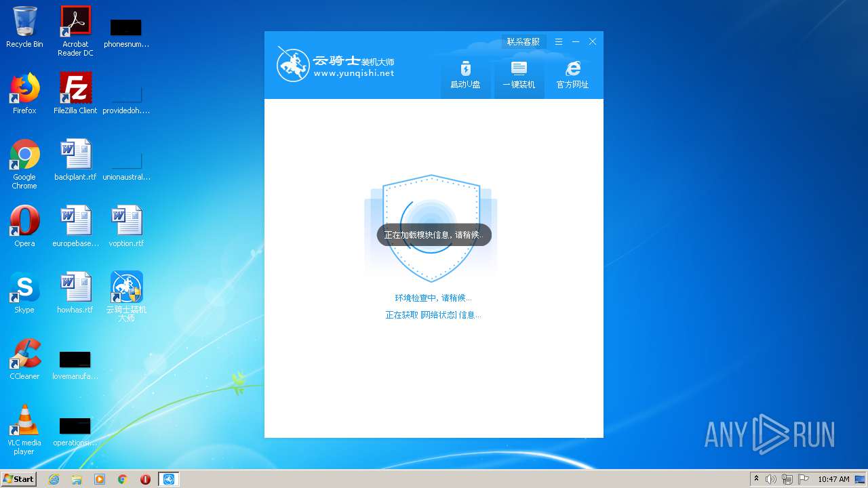Open the 官方网址 website tab
Screen dimensions: 868x488
[572, 75]
